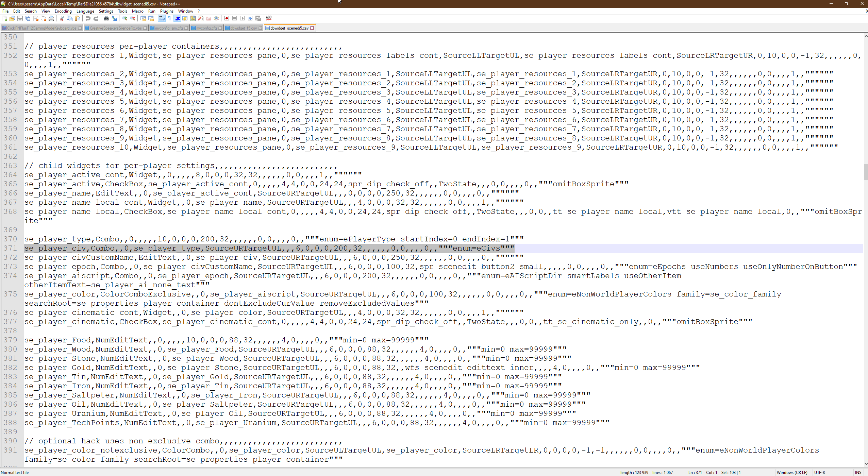Image resolution: width=868 pixels, height=476 pixels.
Task: Open the ? help menu
Action: (199, 11)
